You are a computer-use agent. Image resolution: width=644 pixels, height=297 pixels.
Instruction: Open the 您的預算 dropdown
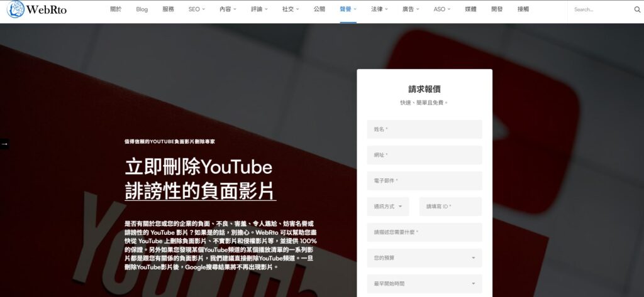[425, 258]
